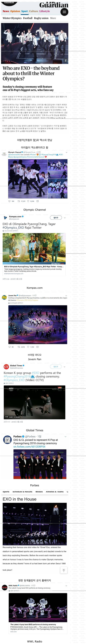Go to Winter Olympics subsection

pos(12,18)
